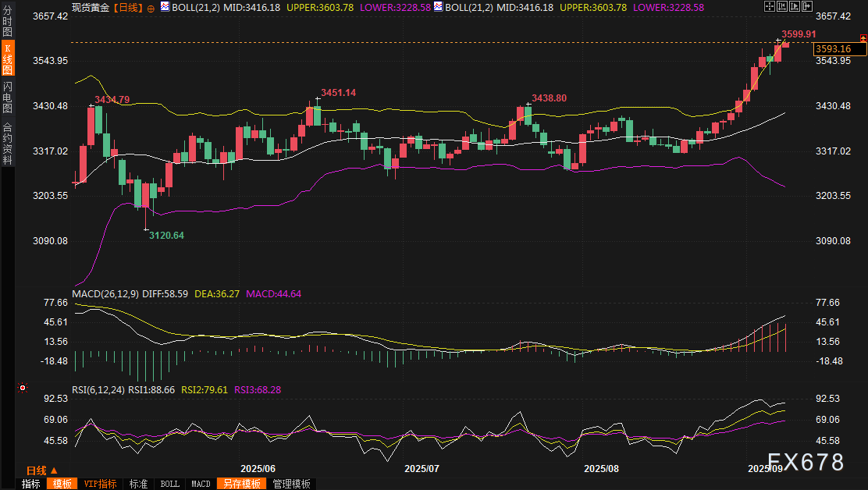
Task: Click the circled plus icon beside 【日线】
Action: [151, 7]
